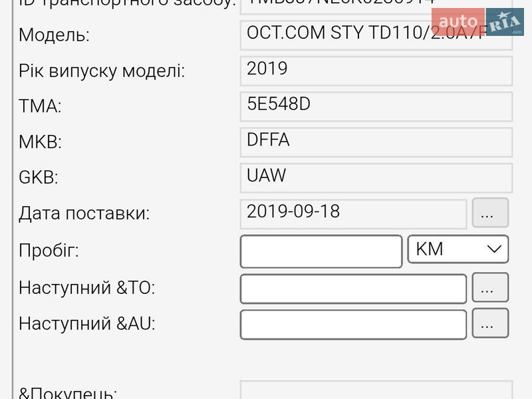
Task: Open the date picker for Дата поставки
Action: [x=490, y=213]
